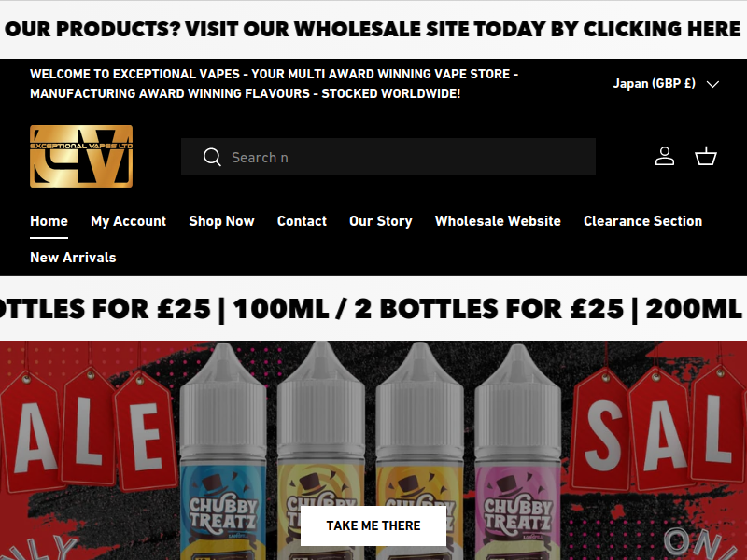Go to the Home menu item
747x560 pixels.
(49, 221)
